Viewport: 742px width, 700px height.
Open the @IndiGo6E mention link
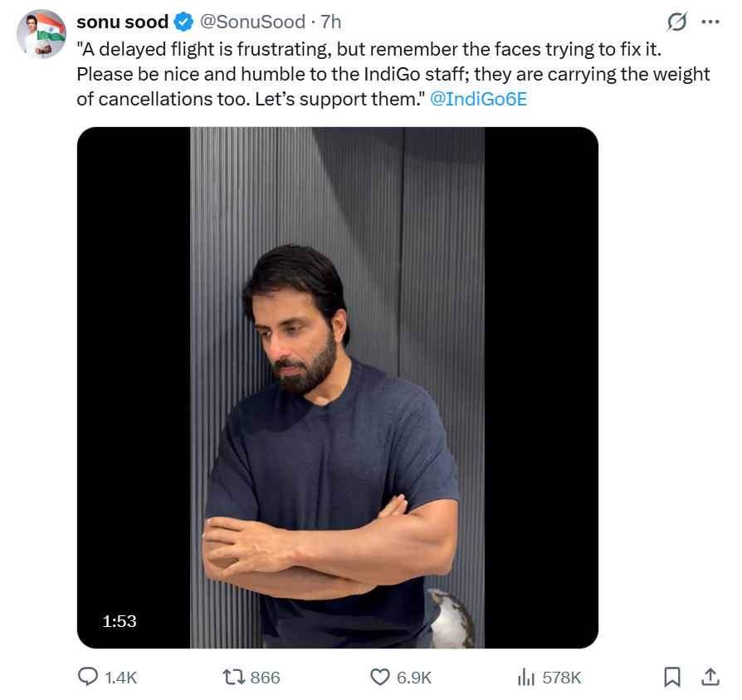[479, 99]
